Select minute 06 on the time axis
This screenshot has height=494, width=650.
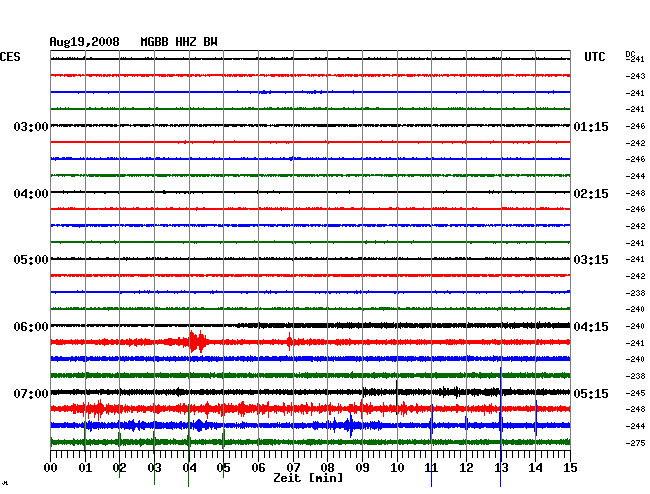(x=258, y=468)
